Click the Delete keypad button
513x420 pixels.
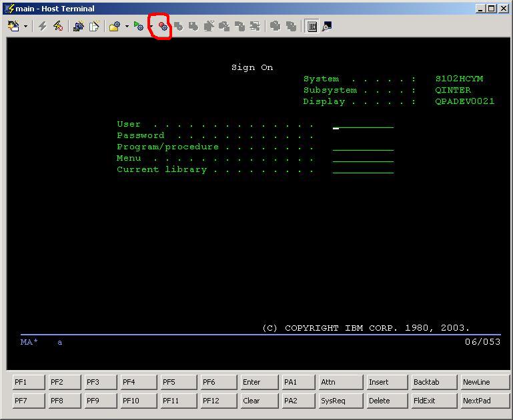tap(387, 401)
